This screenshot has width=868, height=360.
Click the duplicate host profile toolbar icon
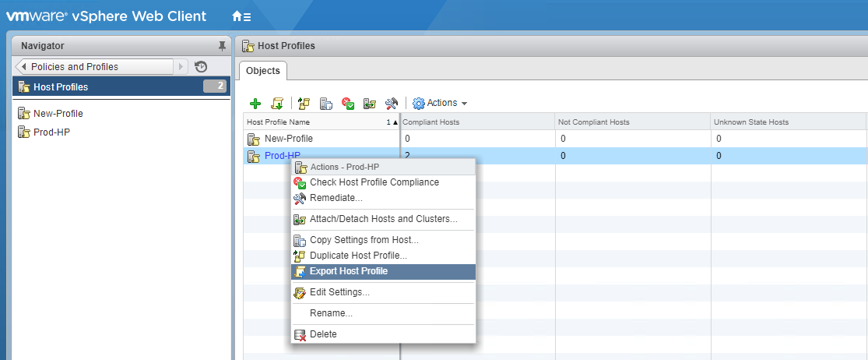click(x=302, y=104)
